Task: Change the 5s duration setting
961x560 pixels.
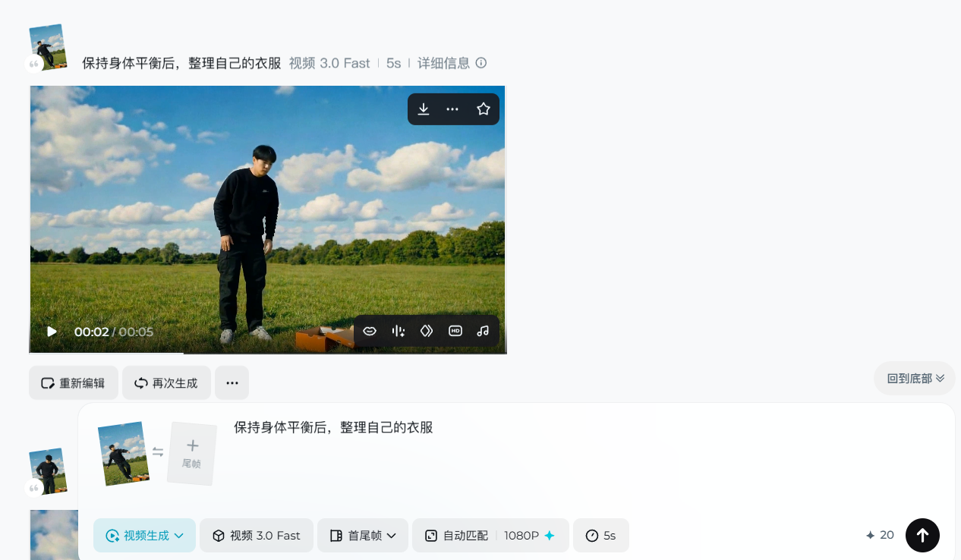Action: coord(600,536)
